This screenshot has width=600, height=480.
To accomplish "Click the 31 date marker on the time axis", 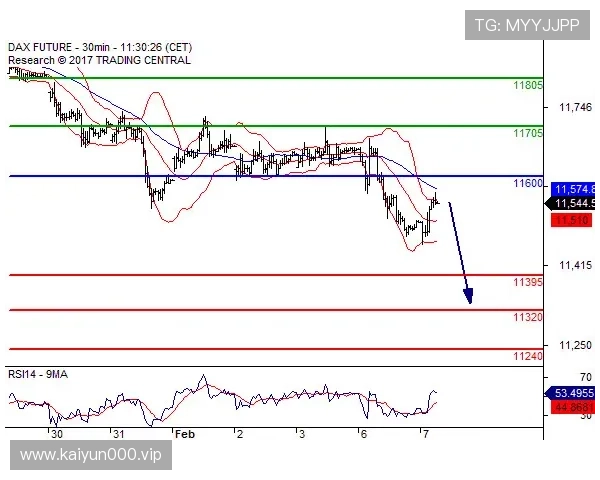I will pyautogui.click(x=117, y=435).
